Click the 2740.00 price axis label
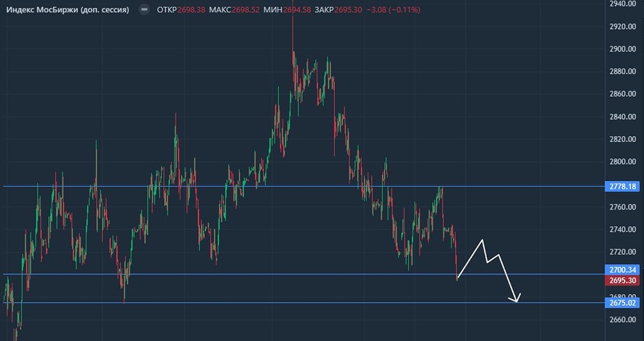 click(x=624, y=229)
